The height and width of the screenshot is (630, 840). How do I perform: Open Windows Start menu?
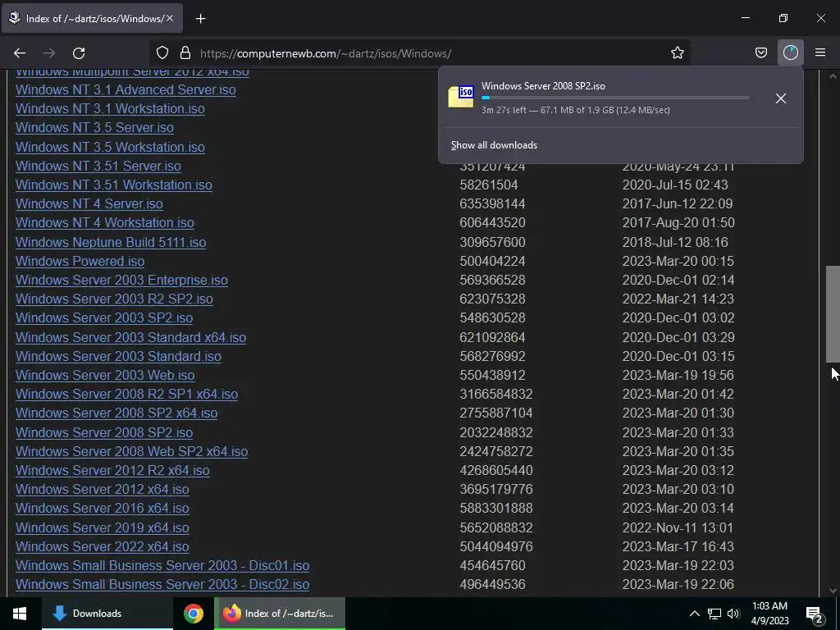pyautogui.click(x=20, y=614)
